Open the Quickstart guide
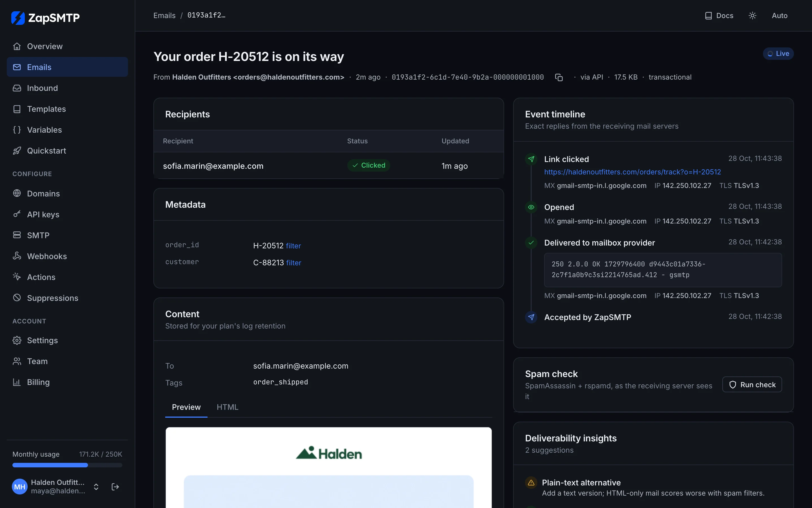Screen dimensions: 812x508 (x=67, y=150)
